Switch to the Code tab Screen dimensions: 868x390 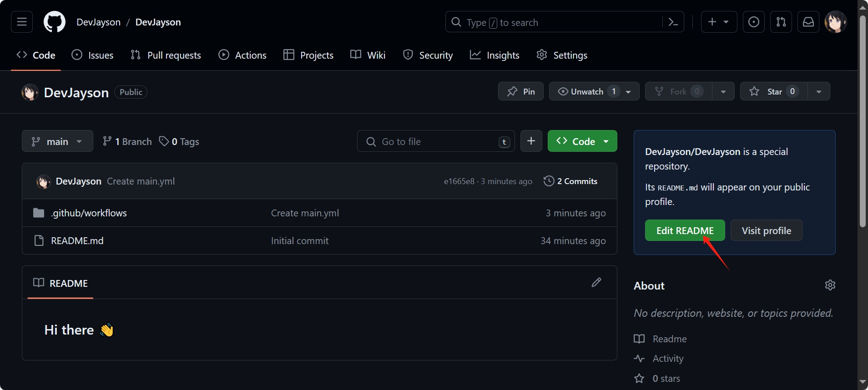pos(36,55)
